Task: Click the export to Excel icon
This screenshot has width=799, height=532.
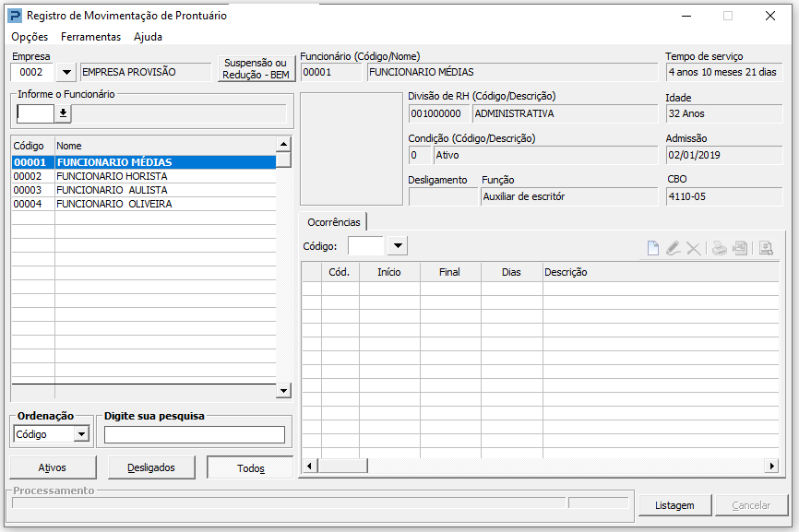Action: (x=739, y=248)
